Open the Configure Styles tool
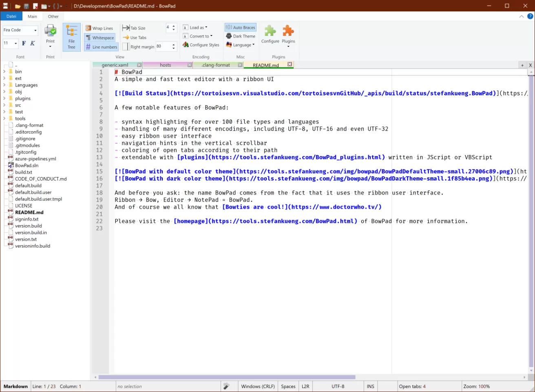Viewport: 535px width, 392px height. point(201,45)
